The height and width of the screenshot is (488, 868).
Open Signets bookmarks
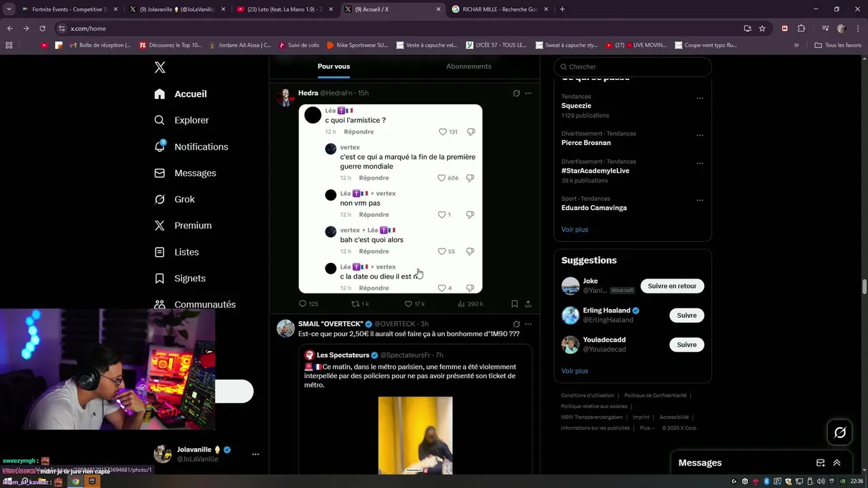pos(180,279)
